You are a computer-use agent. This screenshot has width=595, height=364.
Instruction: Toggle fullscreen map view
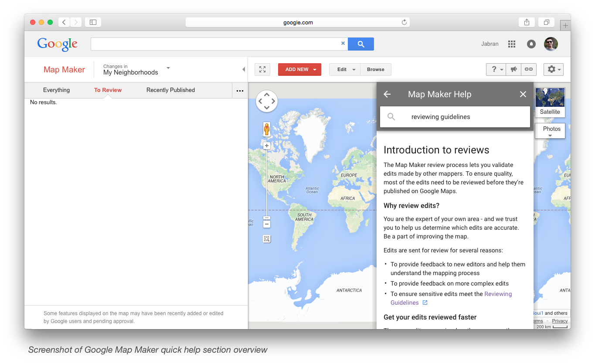(262, 69)
